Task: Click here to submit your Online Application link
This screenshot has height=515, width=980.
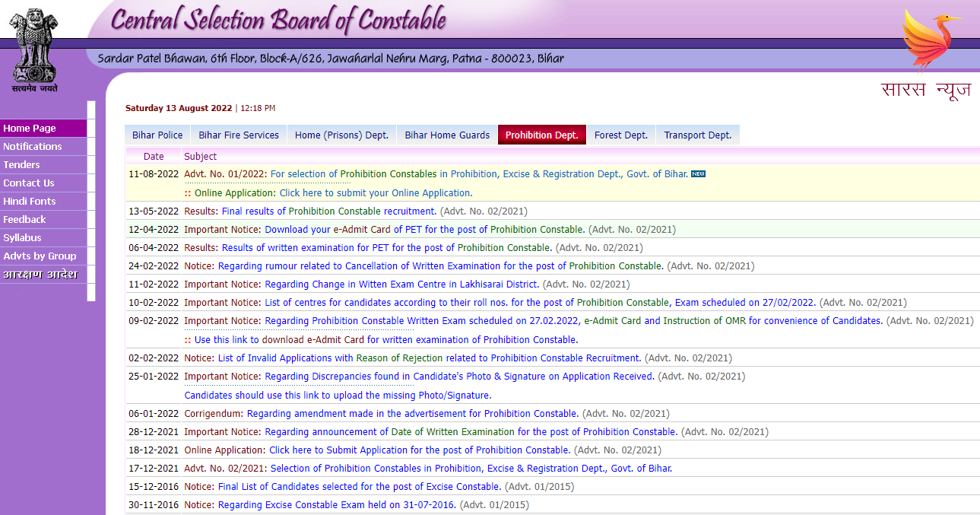Action: click(376, 193)
